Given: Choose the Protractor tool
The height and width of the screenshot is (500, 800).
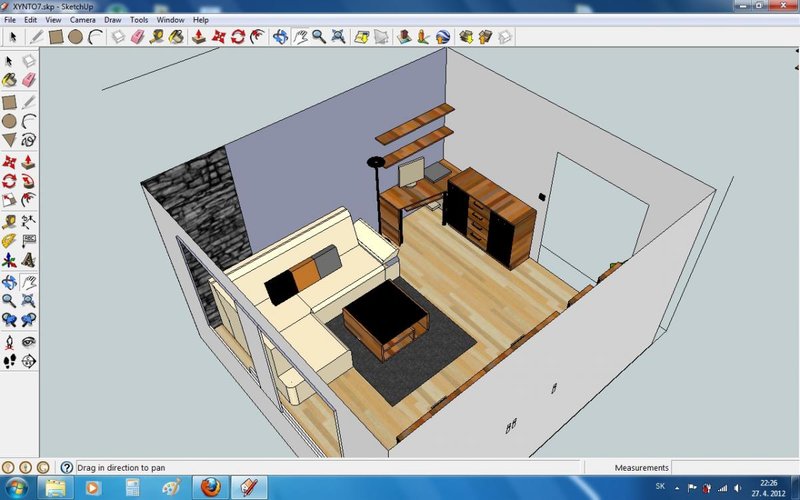Looking at the screenshot, I should (9, 240).
